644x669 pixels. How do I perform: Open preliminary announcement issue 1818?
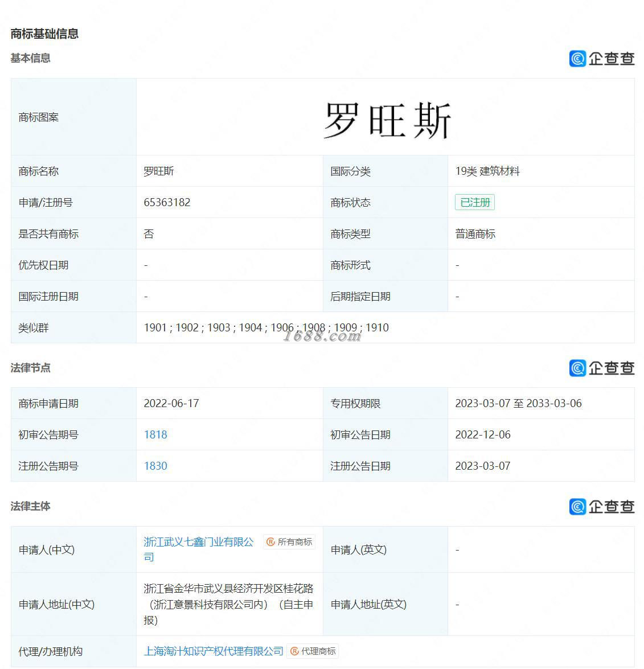(155, 435)
